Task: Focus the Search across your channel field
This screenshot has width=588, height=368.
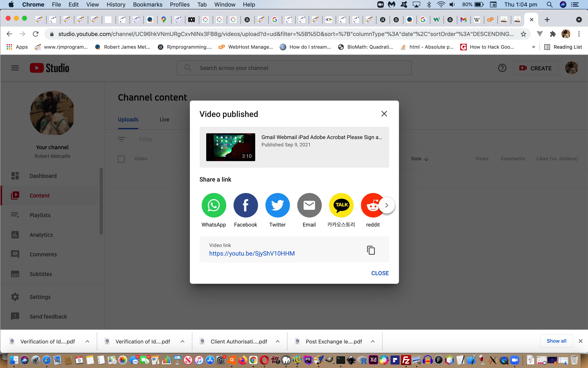Action: 294,68
